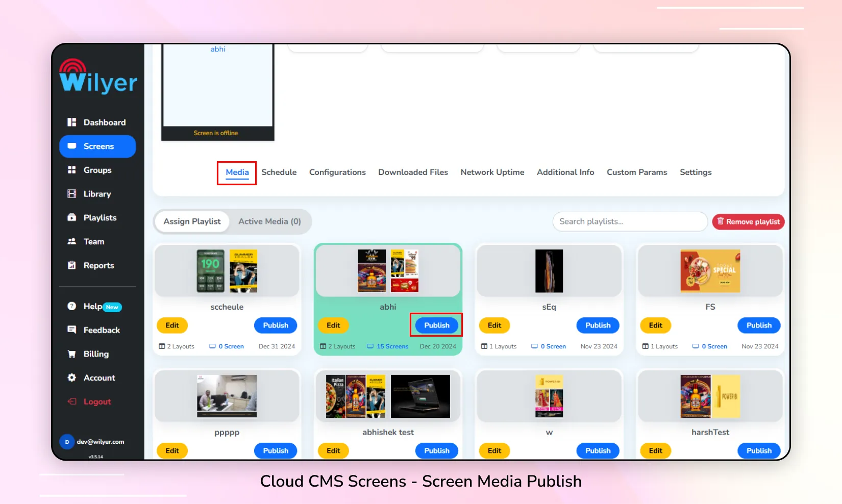This screenshot has width=842, height=504.
Task: Click the Logout arrow icon
Action: click(72, 401)
